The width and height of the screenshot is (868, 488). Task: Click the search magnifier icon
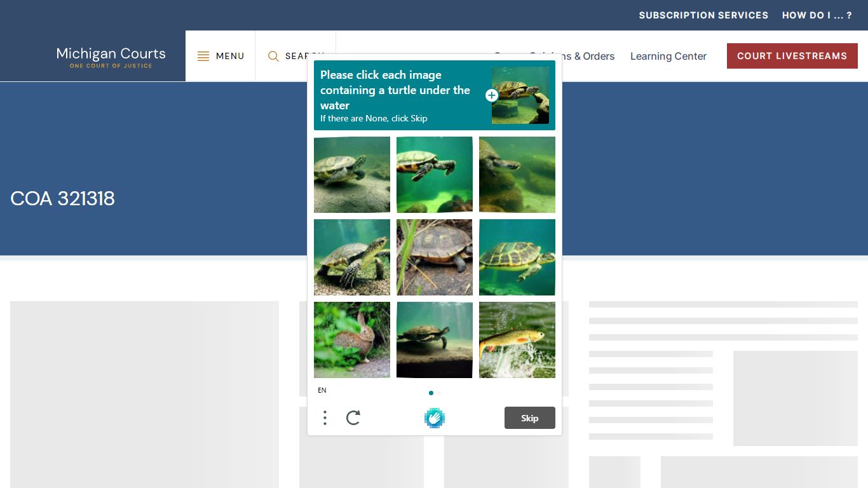273,56
